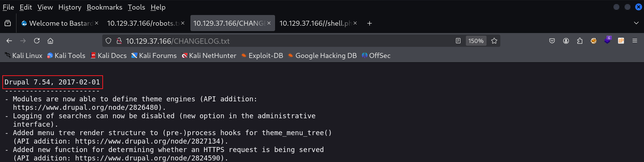The height and width of the screenshot is (162, 644).
Task: Open the extensions puzzle icon
Action: point(580,41)
